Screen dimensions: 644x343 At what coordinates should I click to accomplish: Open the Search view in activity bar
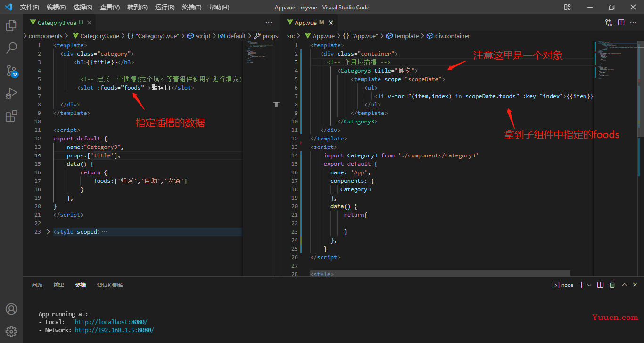[11, 48]
